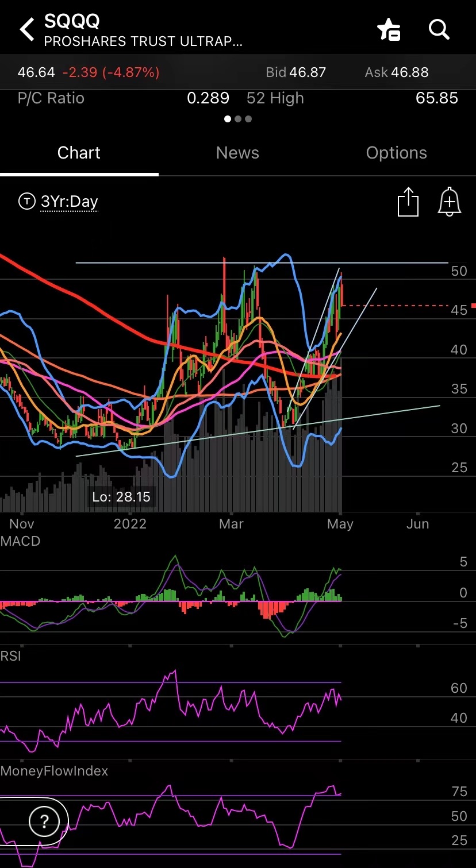Tap the T chart style icon
476x868 pixels.
[x=26, y=202]
